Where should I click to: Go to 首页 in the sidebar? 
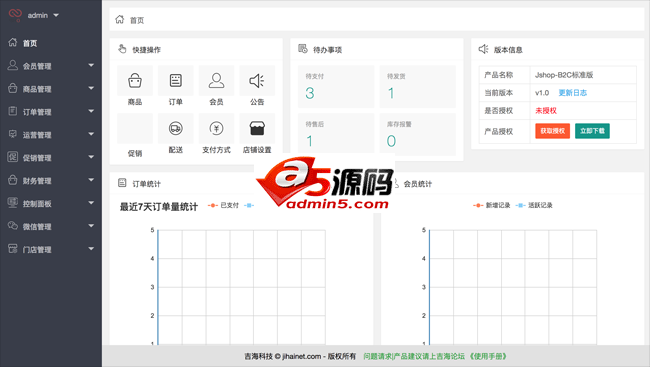[x=30, y=43]
